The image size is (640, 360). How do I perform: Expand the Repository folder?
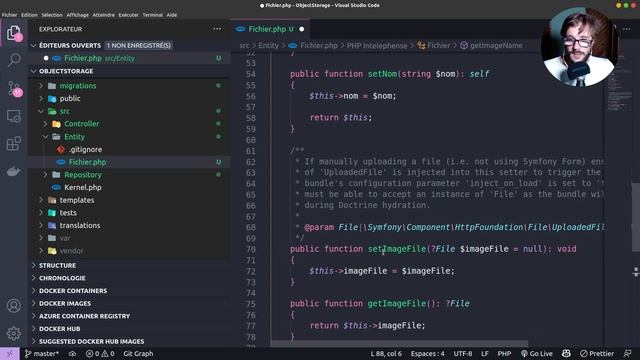point(45,175)
